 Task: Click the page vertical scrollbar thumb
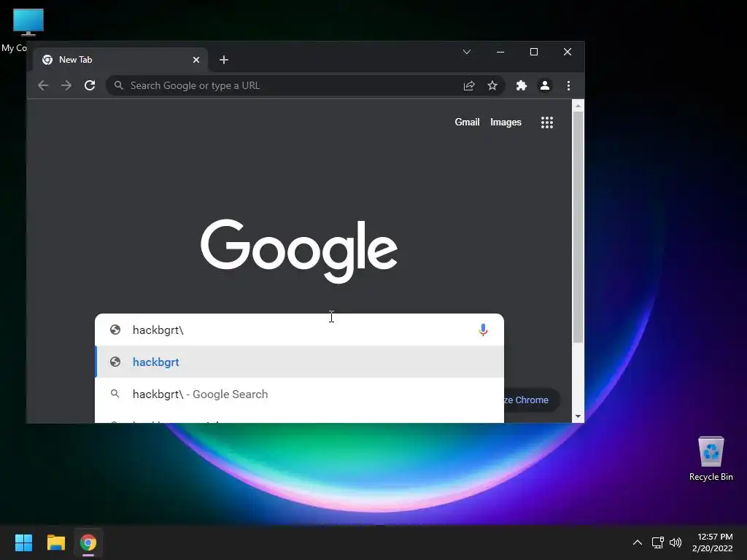[x=578, y=227]
